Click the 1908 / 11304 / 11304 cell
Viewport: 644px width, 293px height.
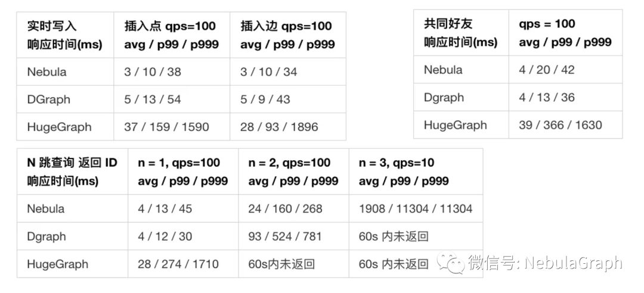(416, 208)
